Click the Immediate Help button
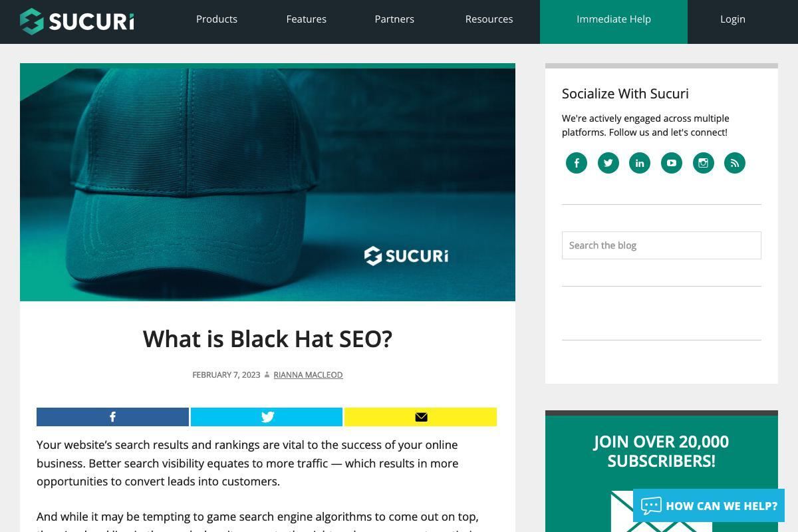This screenshot has height=532, width=798. click(x=614, y=22)
